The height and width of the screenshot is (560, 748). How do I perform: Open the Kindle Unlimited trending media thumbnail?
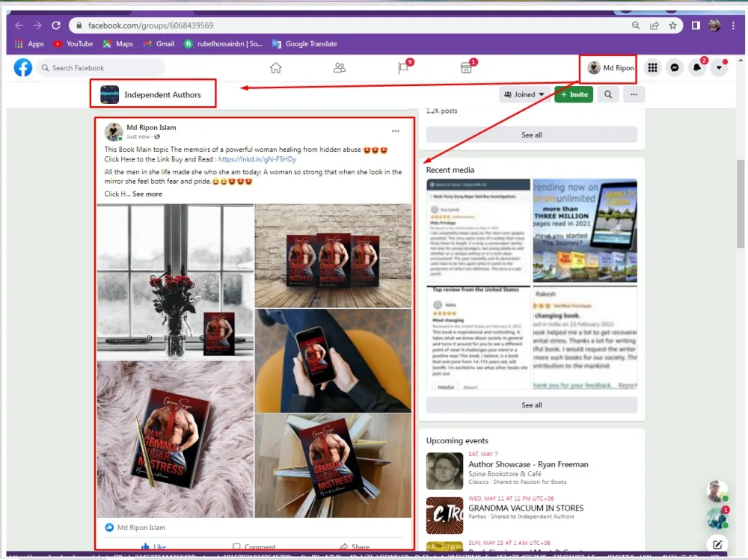tap(585, 231)
